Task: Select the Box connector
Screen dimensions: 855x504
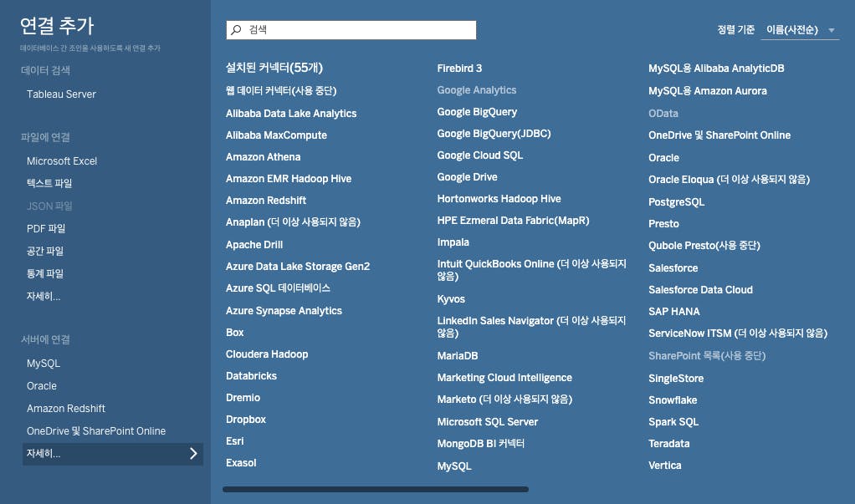Action: [234, 333]
